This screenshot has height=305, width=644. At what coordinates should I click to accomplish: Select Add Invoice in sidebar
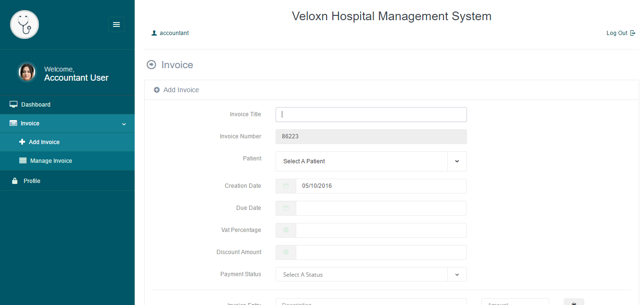44,142
